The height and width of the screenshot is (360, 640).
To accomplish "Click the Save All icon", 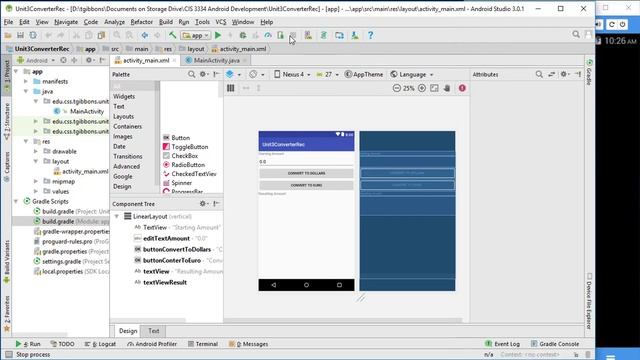I will pos(20,36).
